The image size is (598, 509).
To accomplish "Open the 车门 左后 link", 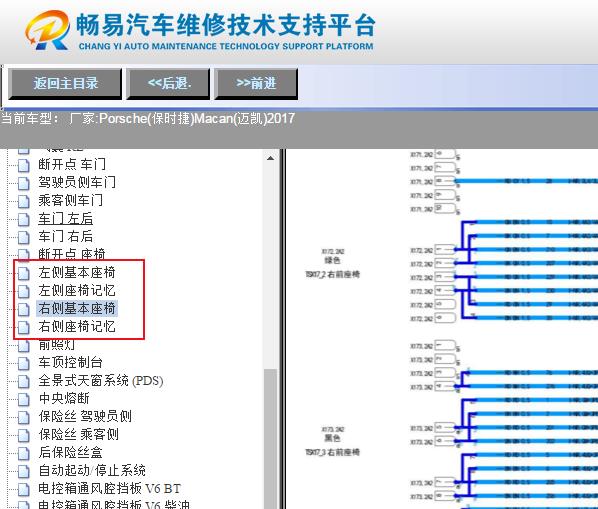I will [66, 218].
